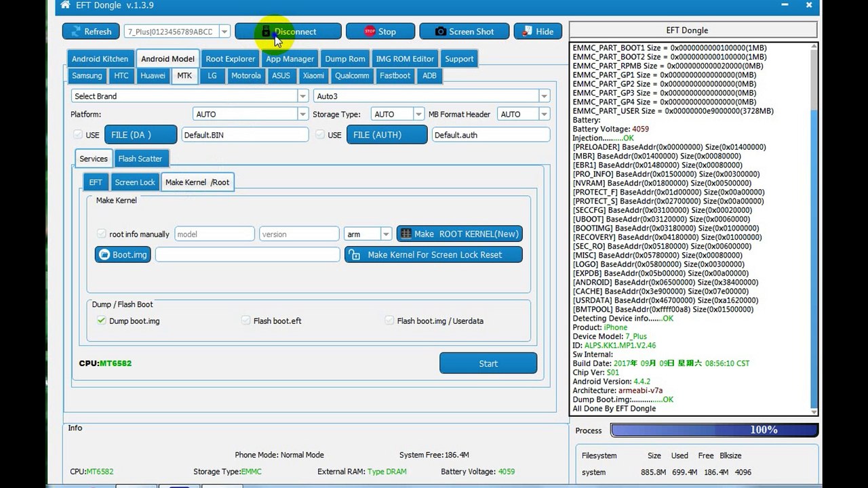Select the Huawei brand tab
Image resolution: width=868 pixels, height=488 pixels.
click(x=153, y=76)
